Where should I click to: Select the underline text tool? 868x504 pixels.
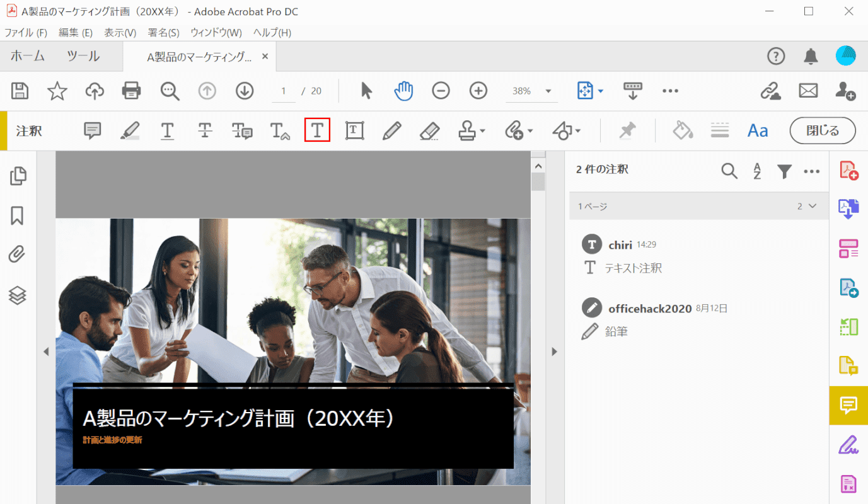[167, 131]
